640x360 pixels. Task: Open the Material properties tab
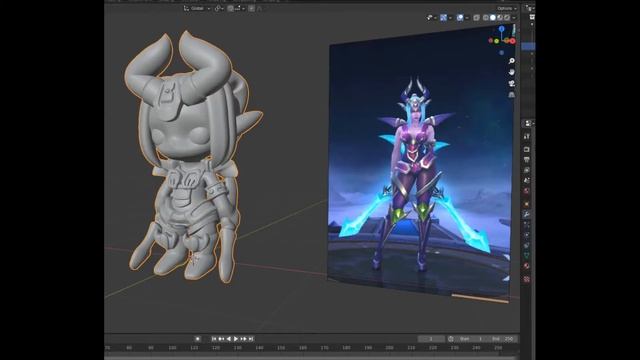(527, 266)
